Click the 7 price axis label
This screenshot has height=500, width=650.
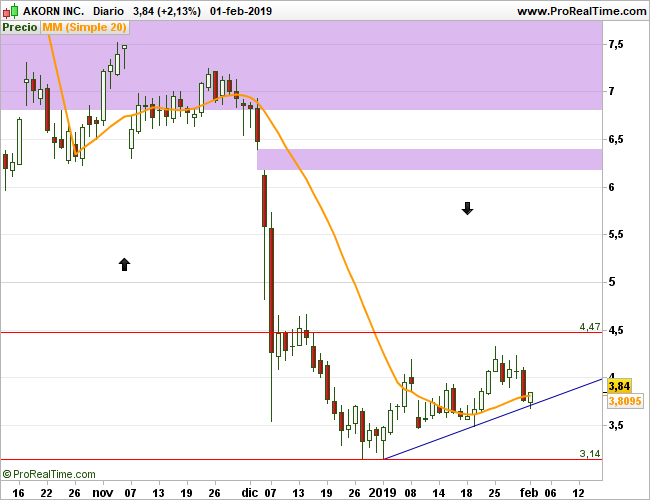[611, 91]
